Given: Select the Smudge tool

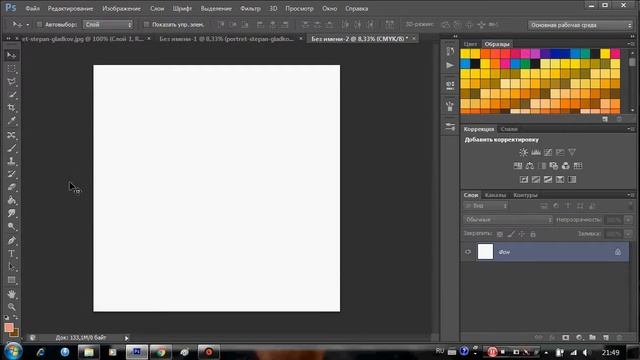Looking at the screenshot, I should pyautogui.click(x=11, y=213).
